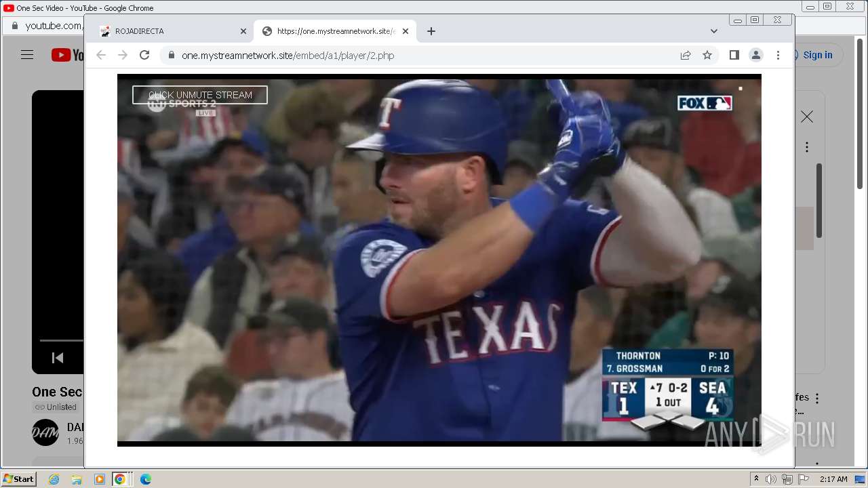
Task: Open more options next to suggested video
Action: pos(817,399)
